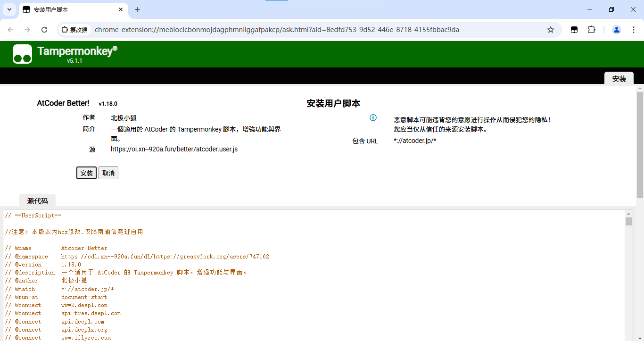Open the Tampermonkey extension toolbar icon
644x341 pixels.
574,30
